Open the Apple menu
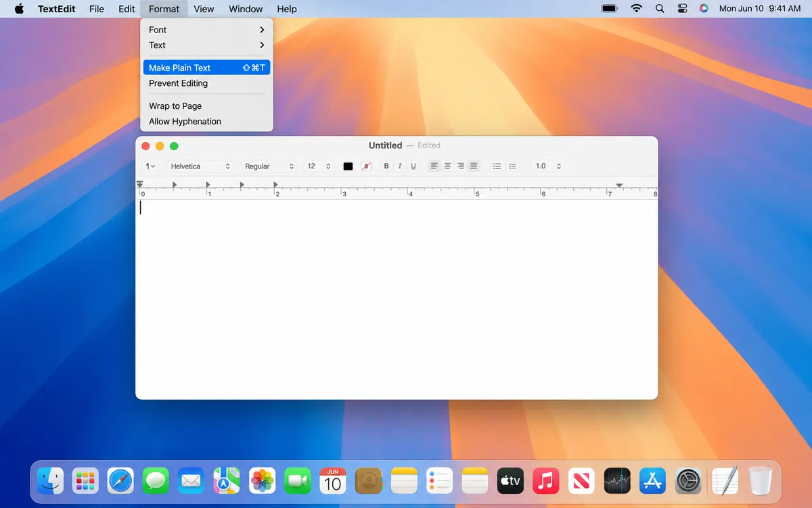 pyautogui.click(x=19, y=9)
